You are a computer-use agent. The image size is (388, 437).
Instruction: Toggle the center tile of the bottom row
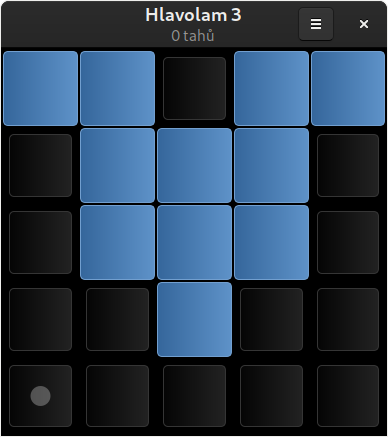194,396
